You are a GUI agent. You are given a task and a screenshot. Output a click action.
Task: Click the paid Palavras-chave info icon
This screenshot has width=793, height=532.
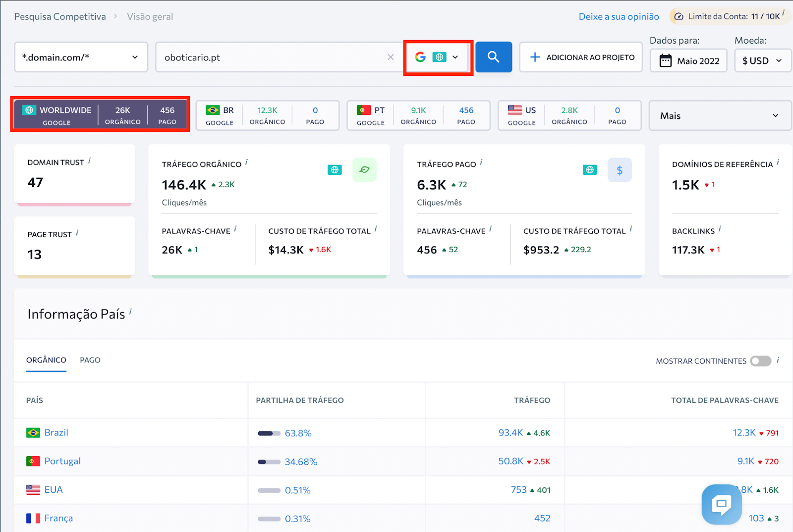(x=491, y=229)
